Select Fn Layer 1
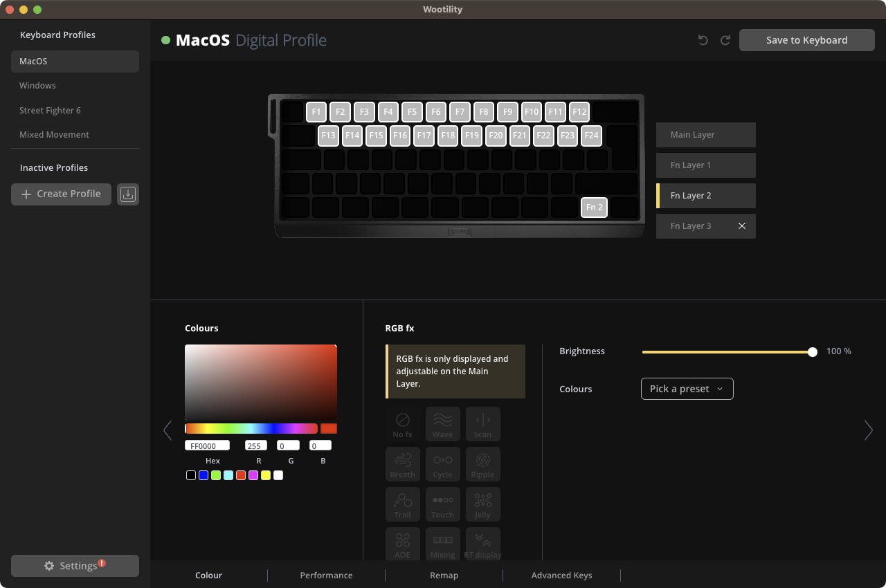 pyautogui.click(x=706, y=165)
